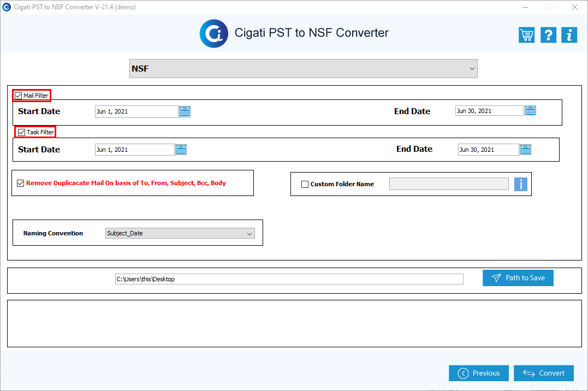Open the Naming Convention Subject_Date dropdown
Viewport: 588px width, 391px height.
(180, 233)
